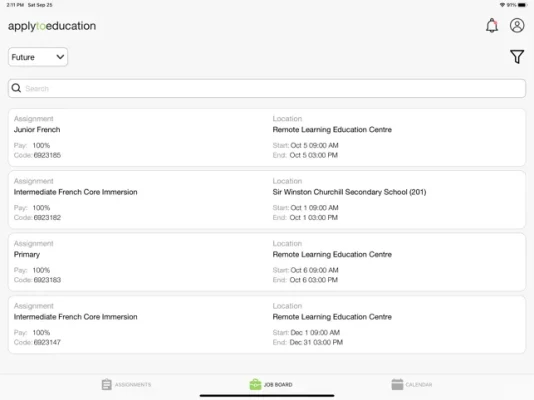Screen dimensions: 534x400
Task: Click the battery status icon
Action: pos(522,5)
